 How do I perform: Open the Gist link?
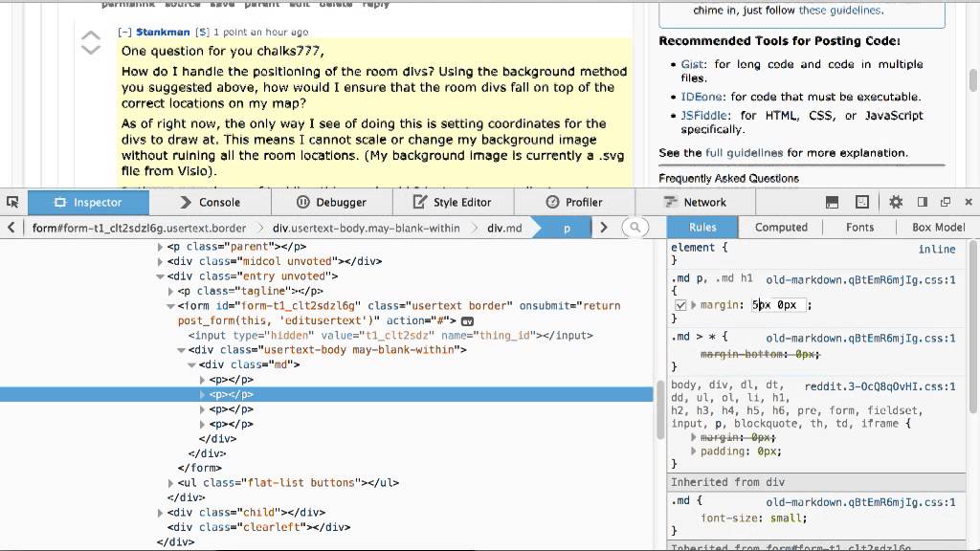[692, 64]
